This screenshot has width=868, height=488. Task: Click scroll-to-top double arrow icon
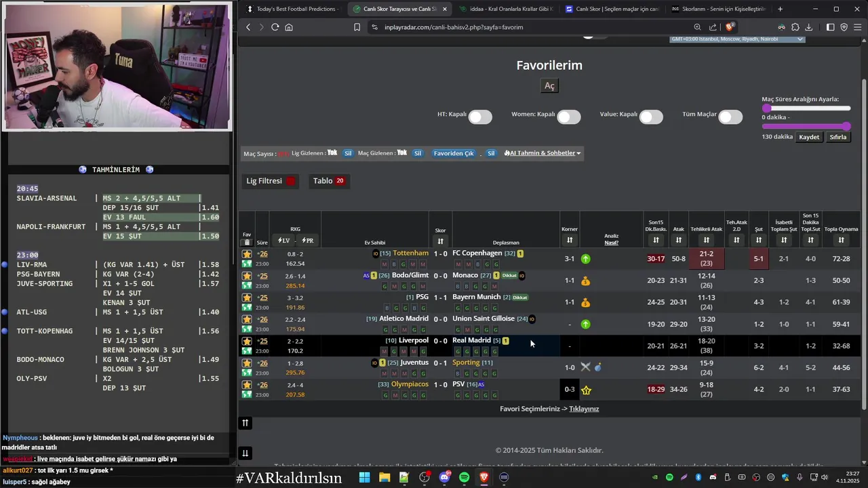[x=245, y=423]
